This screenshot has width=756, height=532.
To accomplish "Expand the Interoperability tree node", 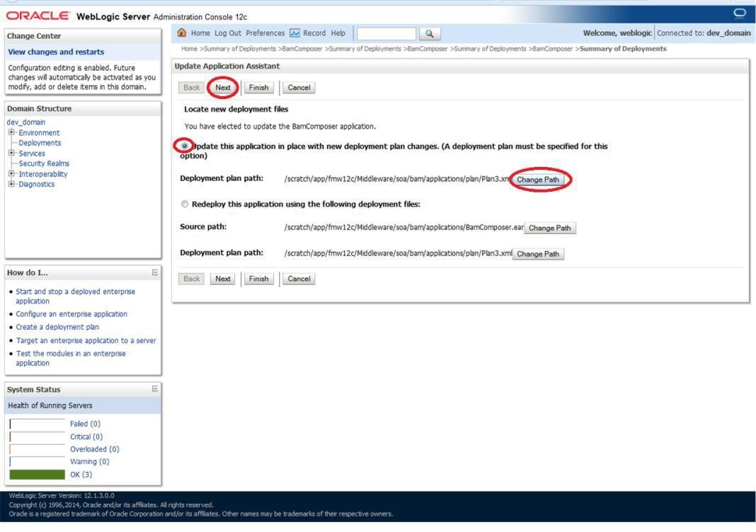I will click(x=11, y=173).
